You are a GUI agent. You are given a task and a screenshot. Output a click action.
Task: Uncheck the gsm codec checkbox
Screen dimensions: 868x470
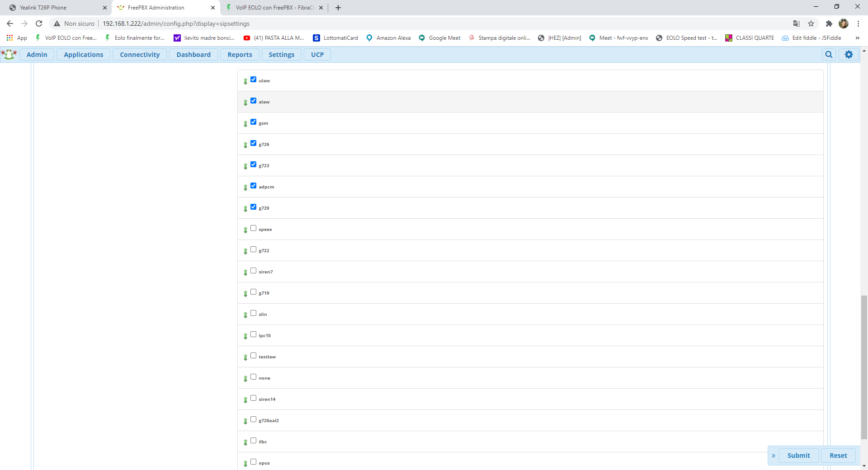254,122
